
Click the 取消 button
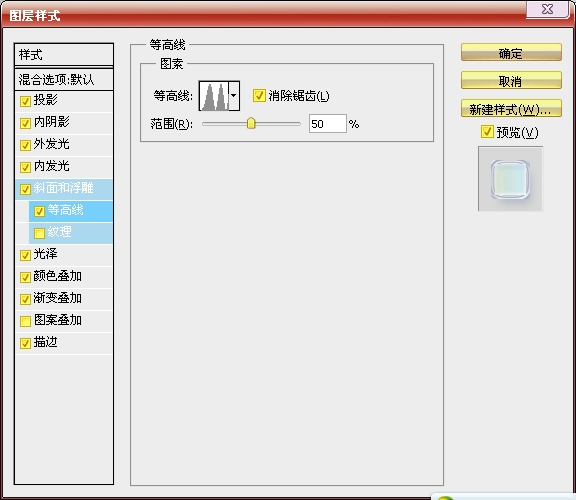511,80
